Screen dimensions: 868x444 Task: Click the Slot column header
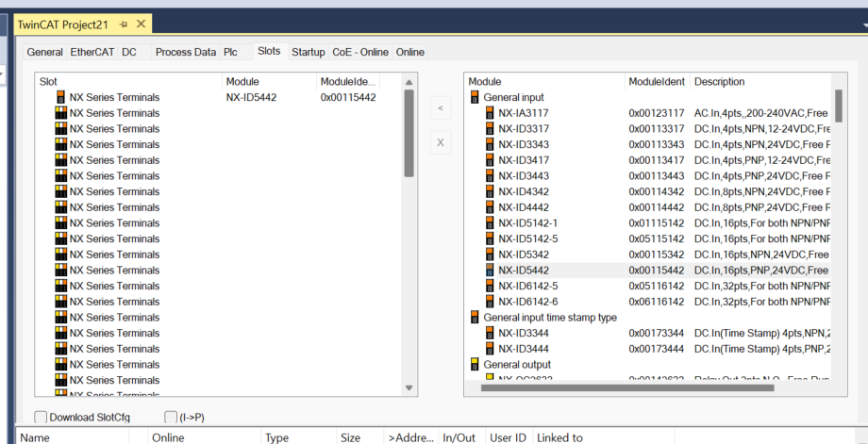(128, 82)
